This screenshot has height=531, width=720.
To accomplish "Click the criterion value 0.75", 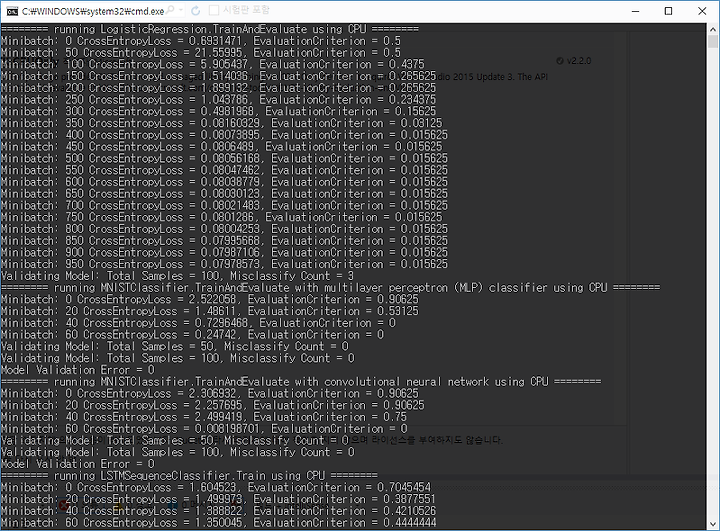I will click(x=395, y=417).
